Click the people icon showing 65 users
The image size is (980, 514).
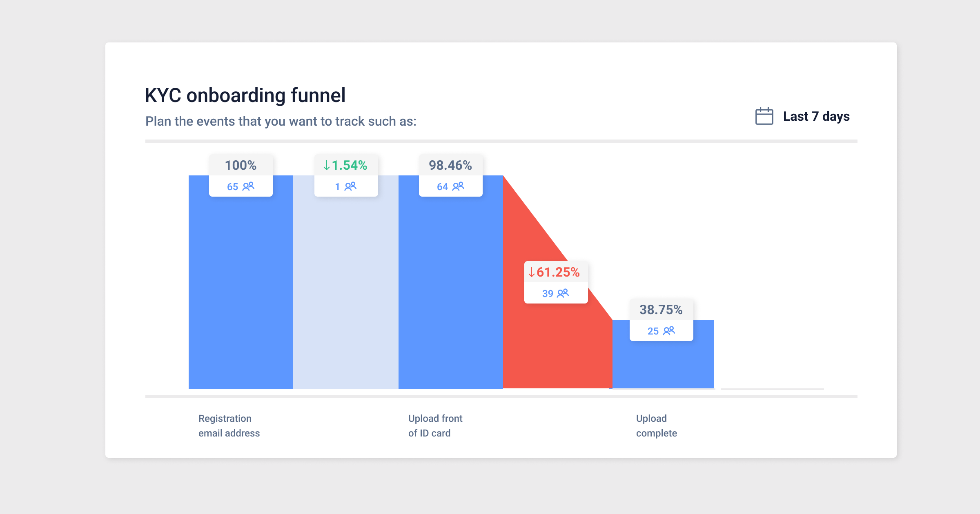249,186
